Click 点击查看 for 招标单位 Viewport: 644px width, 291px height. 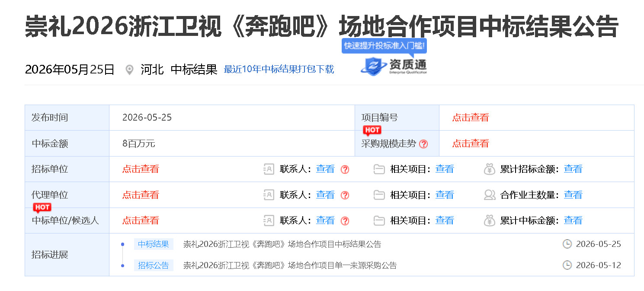[x=141, y=169]
